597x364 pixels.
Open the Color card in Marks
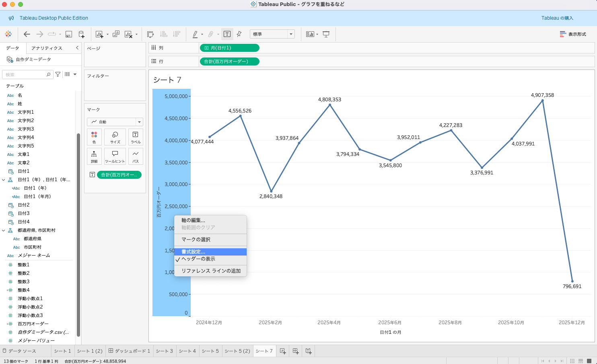click(94, 137)
